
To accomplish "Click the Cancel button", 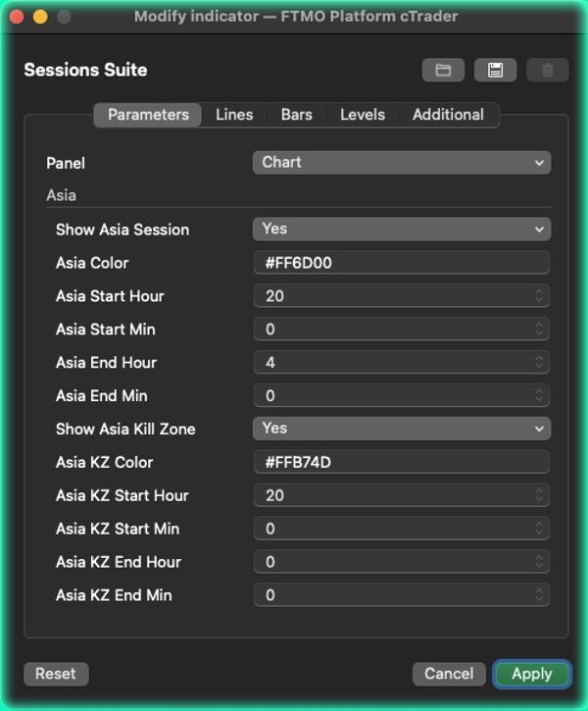I will (x=449, y=674).
